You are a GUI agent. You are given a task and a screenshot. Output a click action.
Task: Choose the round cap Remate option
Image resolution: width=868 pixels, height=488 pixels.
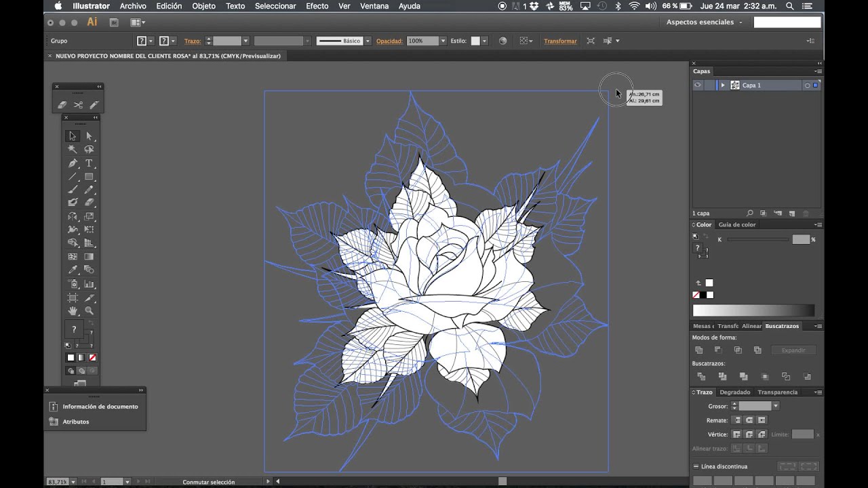pos(749,420)
